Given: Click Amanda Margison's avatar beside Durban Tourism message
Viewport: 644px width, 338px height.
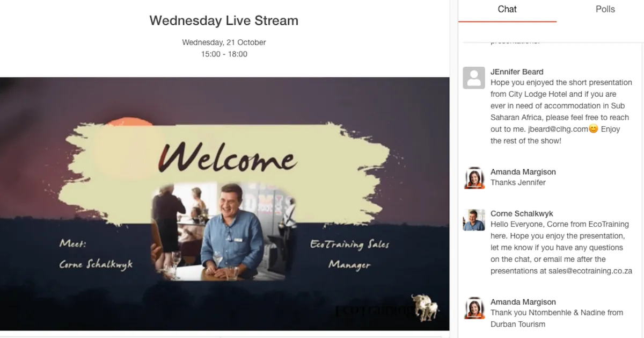Looking at the screenshot, I should tap(474, 308).
